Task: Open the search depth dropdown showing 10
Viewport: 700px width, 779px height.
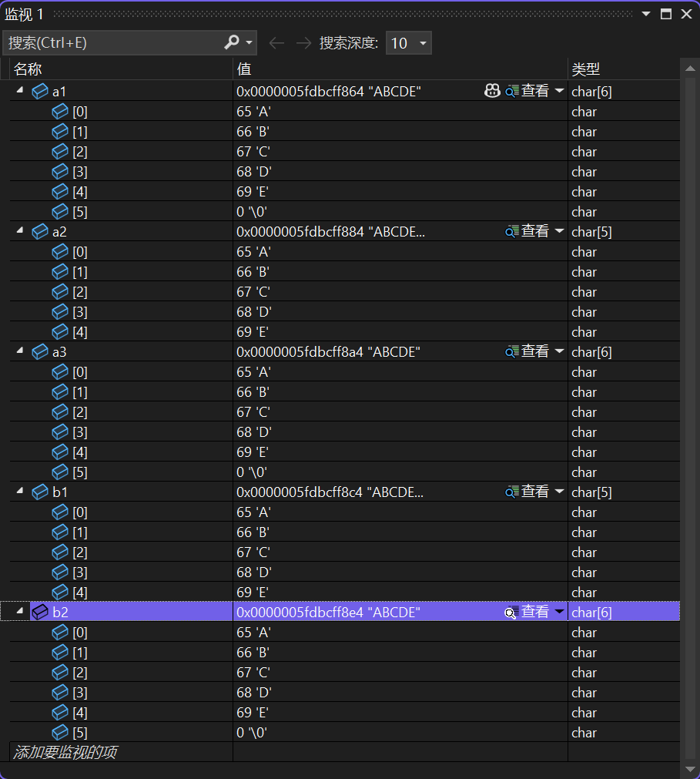Action: pos(409,43)
